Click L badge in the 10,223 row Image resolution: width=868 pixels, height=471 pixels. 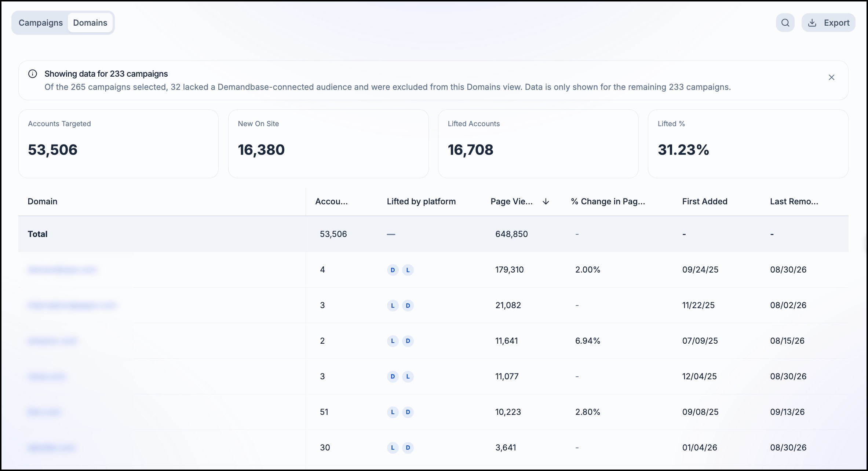coord(393,412)
